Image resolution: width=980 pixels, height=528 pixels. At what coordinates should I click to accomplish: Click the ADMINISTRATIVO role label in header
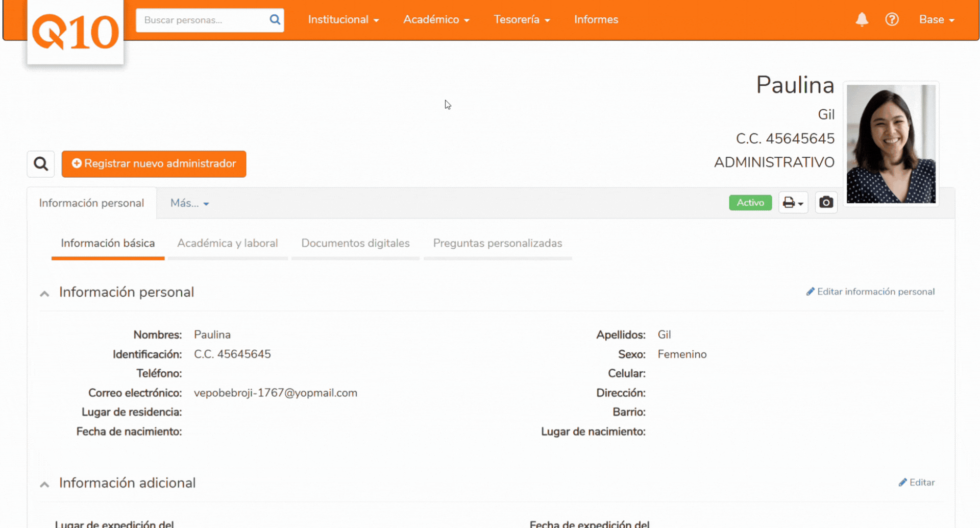(x=774, y=162)
